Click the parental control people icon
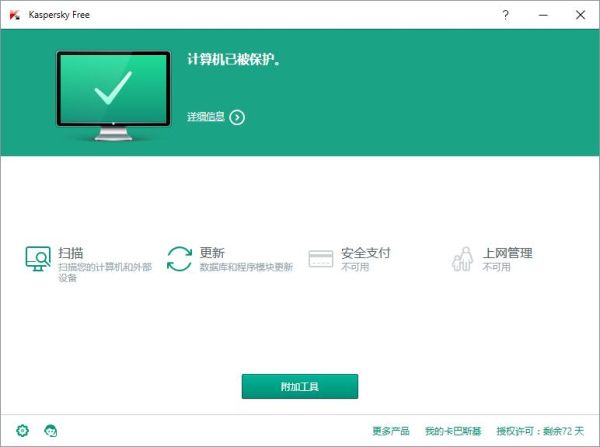The height and width of the screenshot is (447, 600). coord(463,259)
